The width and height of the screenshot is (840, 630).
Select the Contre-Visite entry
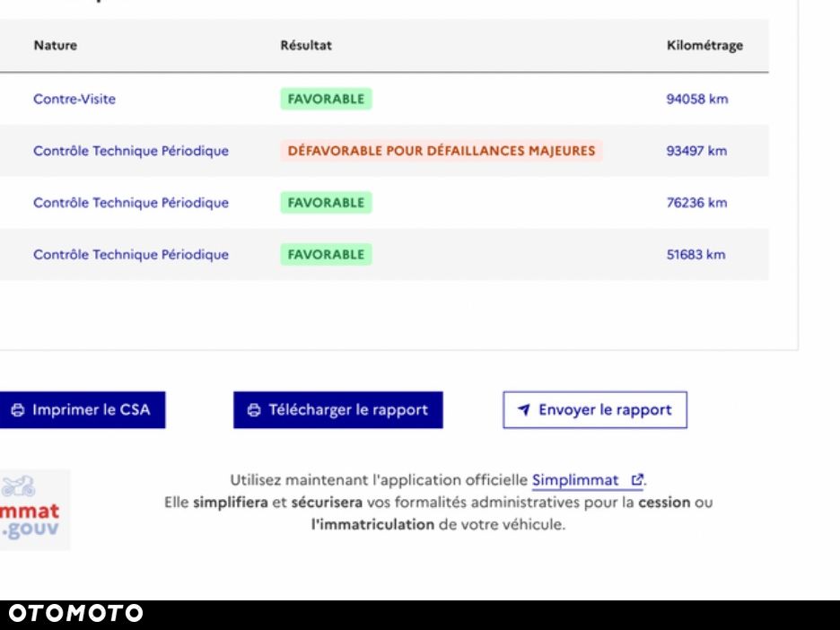[x=74, y=99]
